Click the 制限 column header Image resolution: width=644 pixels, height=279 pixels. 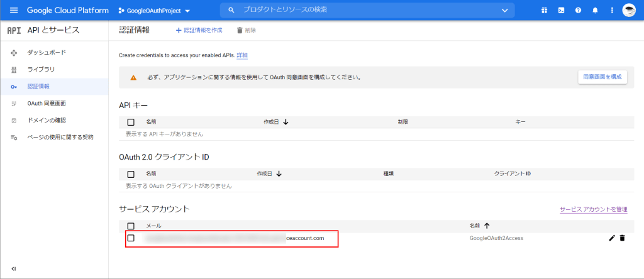click(x=402, y=122)
